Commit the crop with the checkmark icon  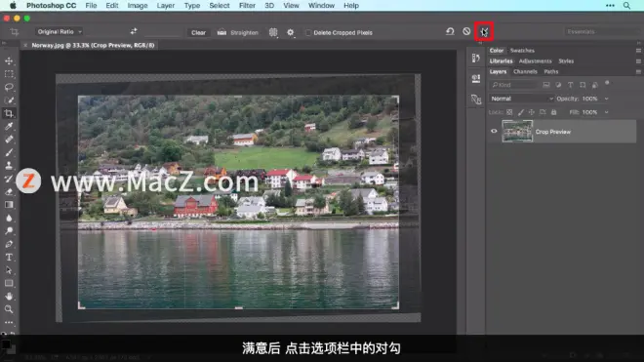[484, 31]
